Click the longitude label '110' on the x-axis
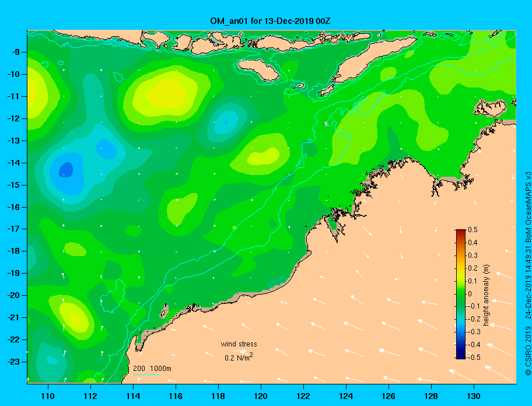The height and width of the screenshot is (406, 532). click(48, 396)
